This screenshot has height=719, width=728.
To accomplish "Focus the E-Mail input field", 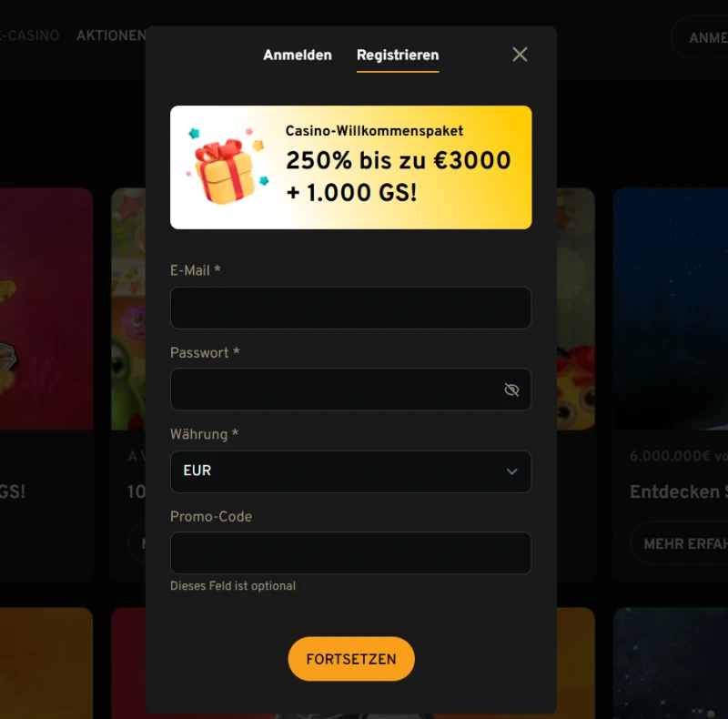I will point(350,308).
